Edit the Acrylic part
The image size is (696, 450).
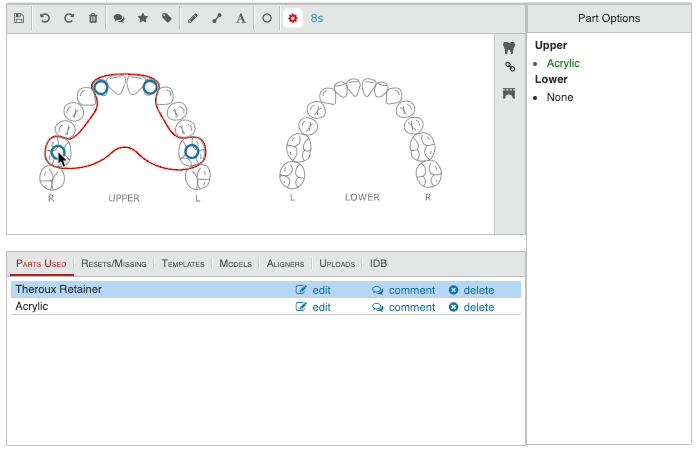[x=313, y=307]
